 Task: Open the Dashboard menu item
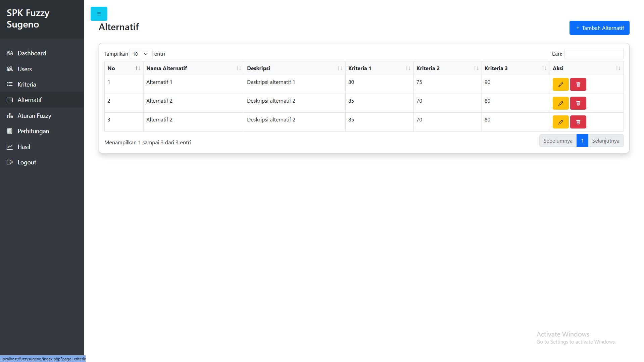(42, 53)
